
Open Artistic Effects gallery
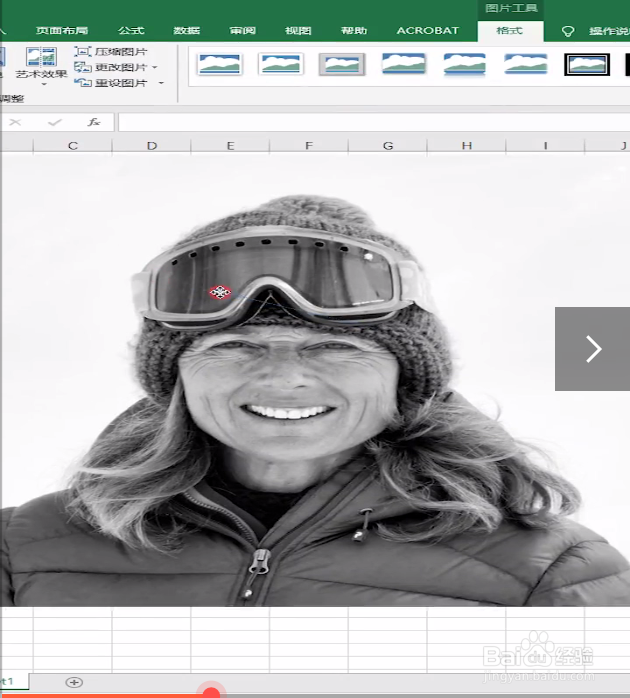point(41,63)
